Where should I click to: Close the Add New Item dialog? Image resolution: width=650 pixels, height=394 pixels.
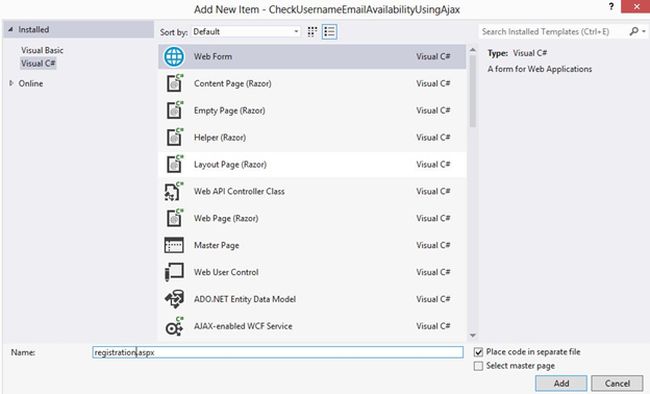(x=637, y=7)
